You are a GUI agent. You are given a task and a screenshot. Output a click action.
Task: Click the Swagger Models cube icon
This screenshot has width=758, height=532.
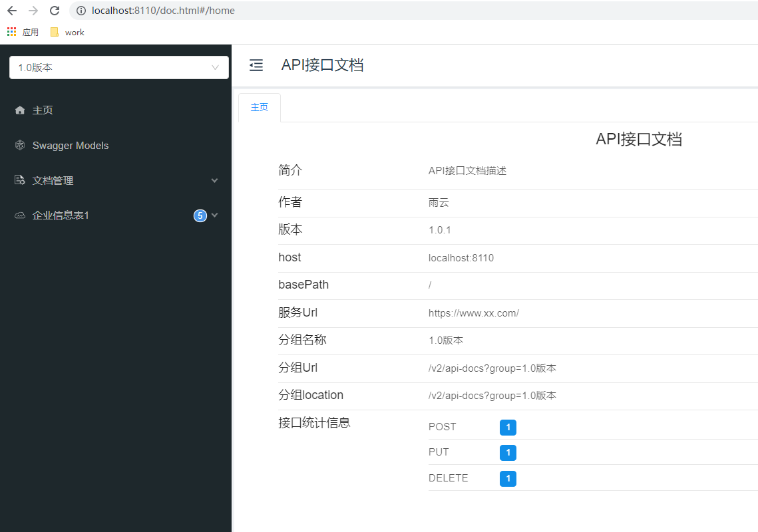[x=20, y=145]
